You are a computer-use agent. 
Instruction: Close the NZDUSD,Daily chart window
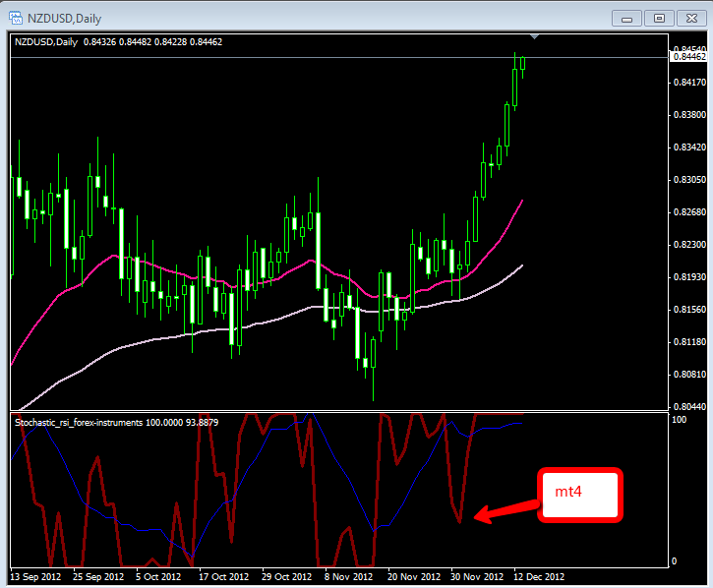click(x=691, y=19)
